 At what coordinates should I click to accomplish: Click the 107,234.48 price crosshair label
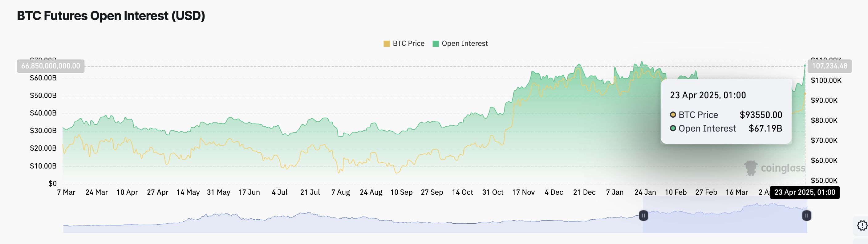tap(829, 66)
